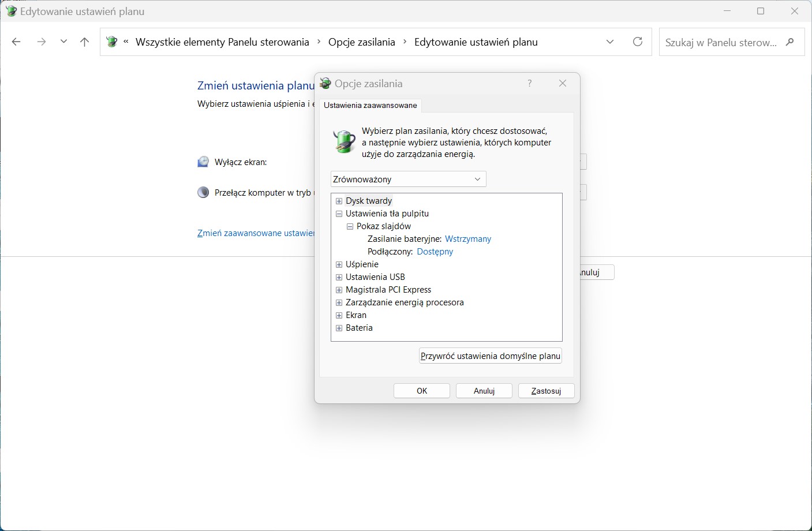Navigate to Opcje zasilania breadcrumb
The image size is (812, 531).
tap(362, 42)
